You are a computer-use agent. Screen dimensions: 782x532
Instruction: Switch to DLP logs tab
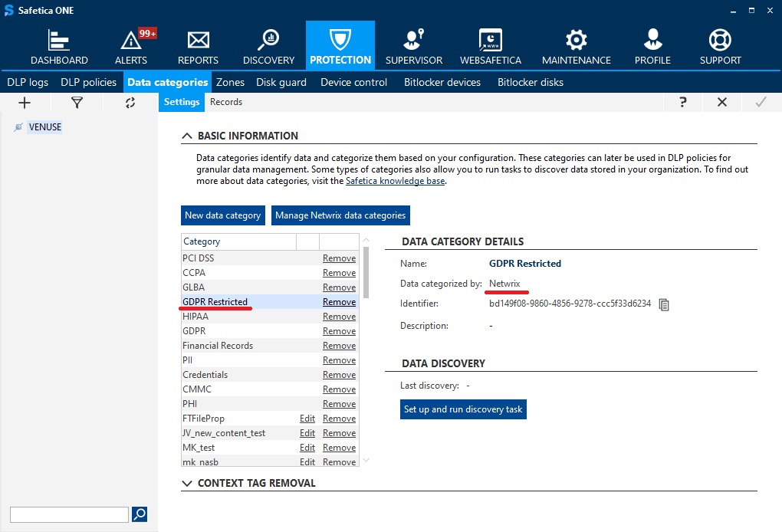(x=28, y=82)
